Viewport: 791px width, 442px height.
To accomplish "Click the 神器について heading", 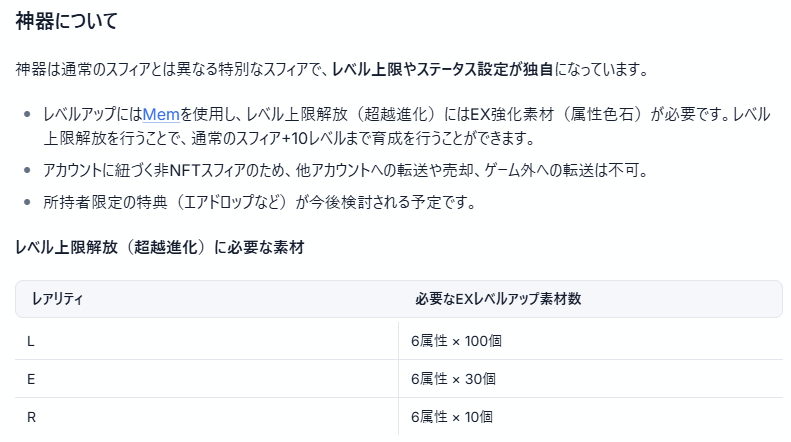I will click(x=67, y=21).
